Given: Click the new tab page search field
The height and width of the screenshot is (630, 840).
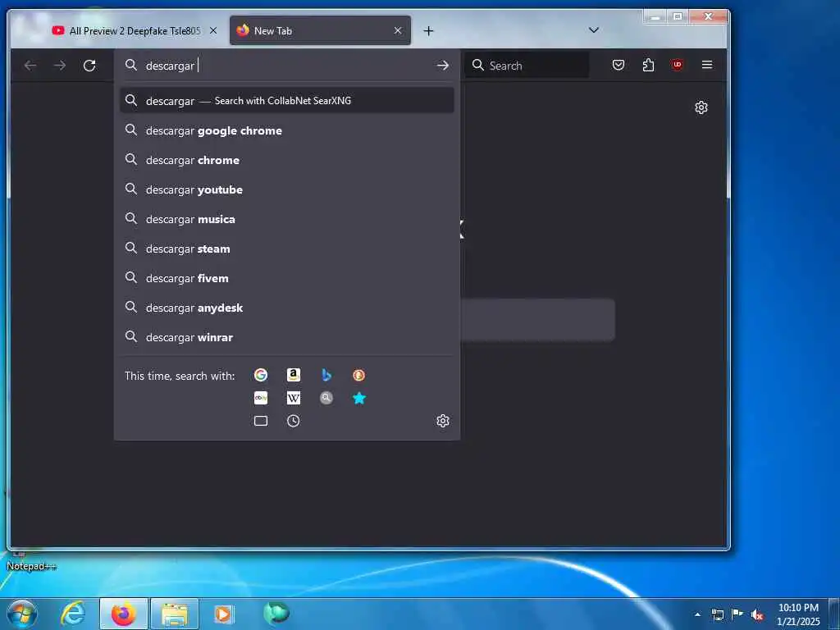Looking at the screenshot, I should pos(537,320).
